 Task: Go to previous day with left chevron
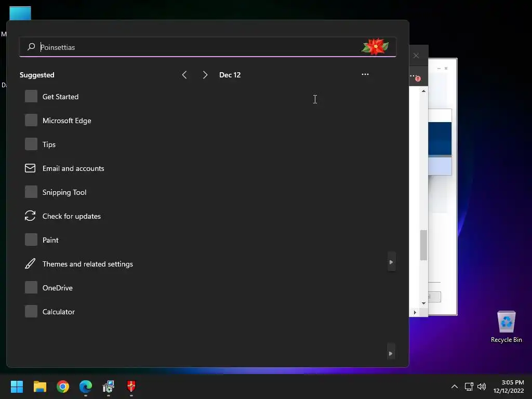184,75
